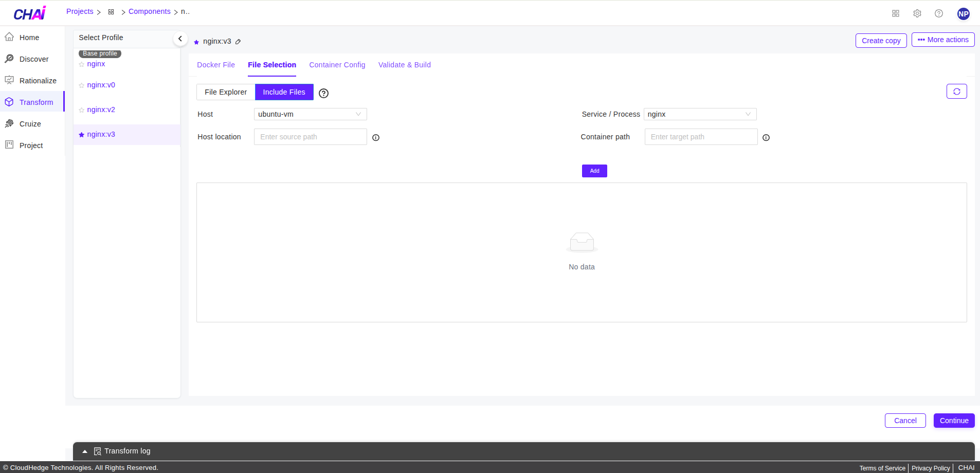Image resolution: width=980 pixels, height=473 pixels.
Task: Go to Projects breadcrumb link
Action: point(80,11)
